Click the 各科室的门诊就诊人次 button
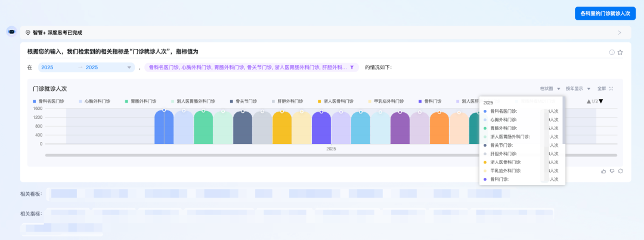The height and width of the screenshot is (240, 644). coord(605,13)
